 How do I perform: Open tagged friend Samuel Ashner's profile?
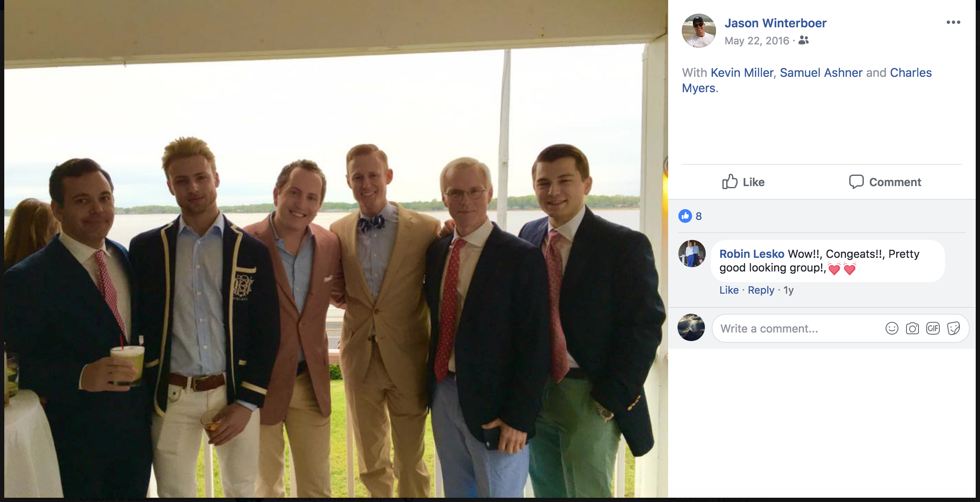pos(821,73)
